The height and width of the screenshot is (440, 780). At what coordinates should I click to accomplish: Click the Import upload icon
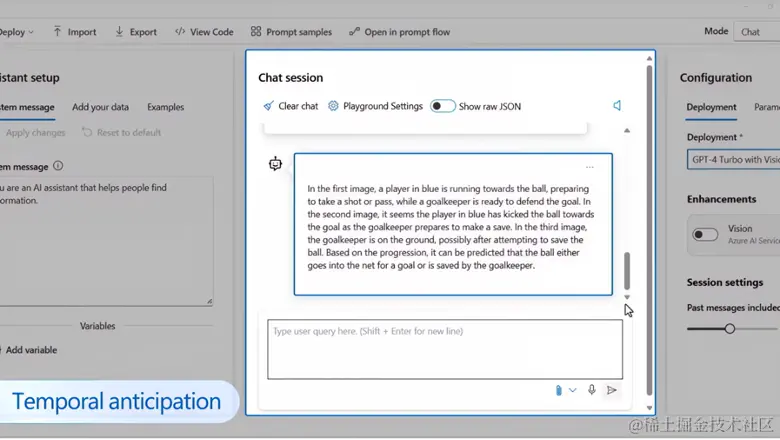(57, 32)
